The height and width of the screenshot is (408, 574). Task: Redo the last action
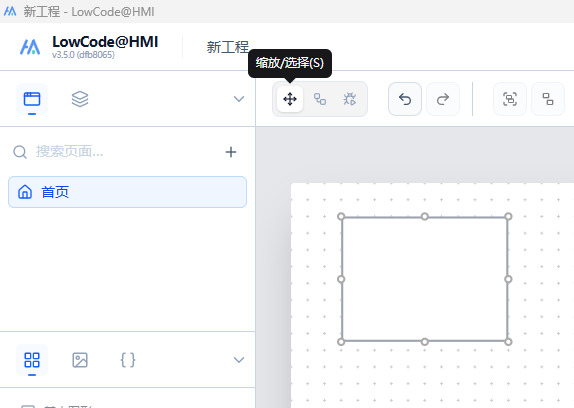tap(443, 99)
